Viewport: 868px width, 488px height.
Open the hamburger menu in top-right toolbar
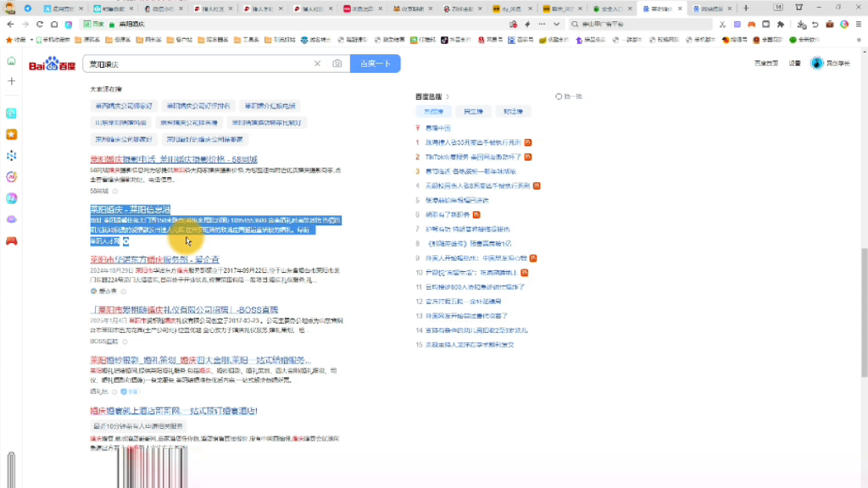[859, 24]
